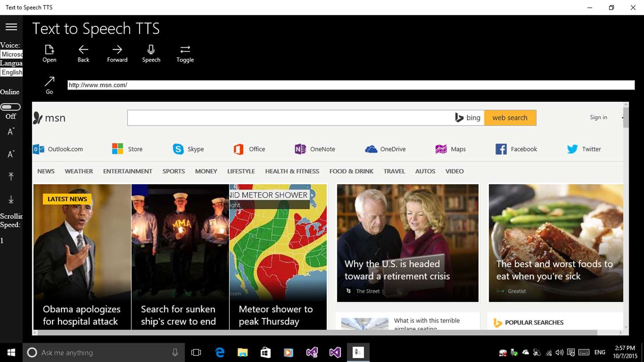This screenshot has height=362, width=644.
Task: Toggle the Online switch
Action: click(11, 107)
